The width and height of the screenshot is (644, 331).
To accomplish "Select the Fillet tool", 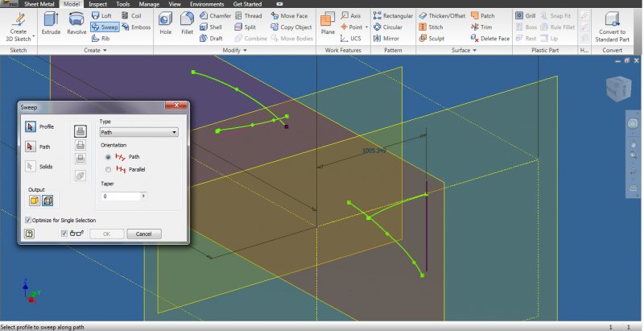I will tap(187, 23).
